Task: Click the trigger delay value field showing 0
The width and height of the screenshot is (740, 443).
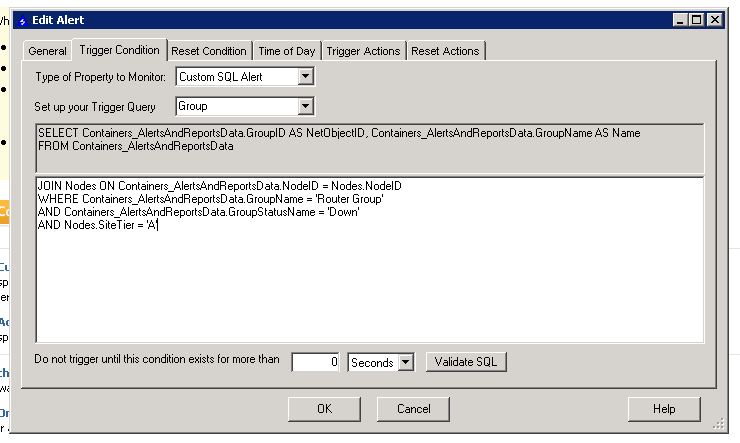Action: (x=315, y=362)
